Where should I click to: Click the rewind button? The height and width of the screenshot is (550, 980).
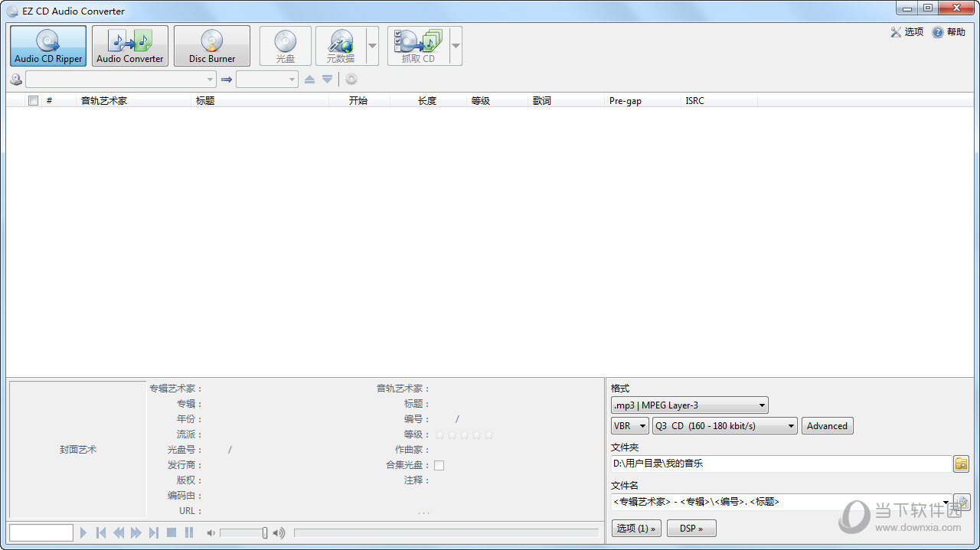(x=119, y=532)
